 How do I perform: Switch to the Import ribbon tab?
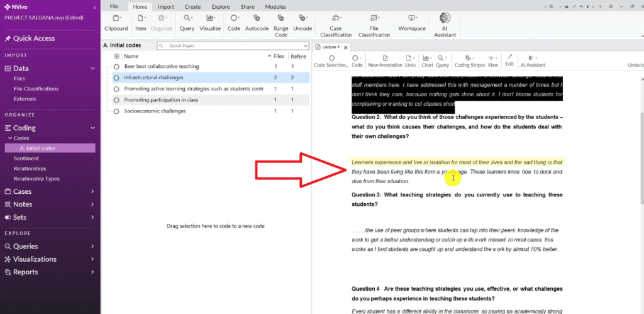coord(166,6)
